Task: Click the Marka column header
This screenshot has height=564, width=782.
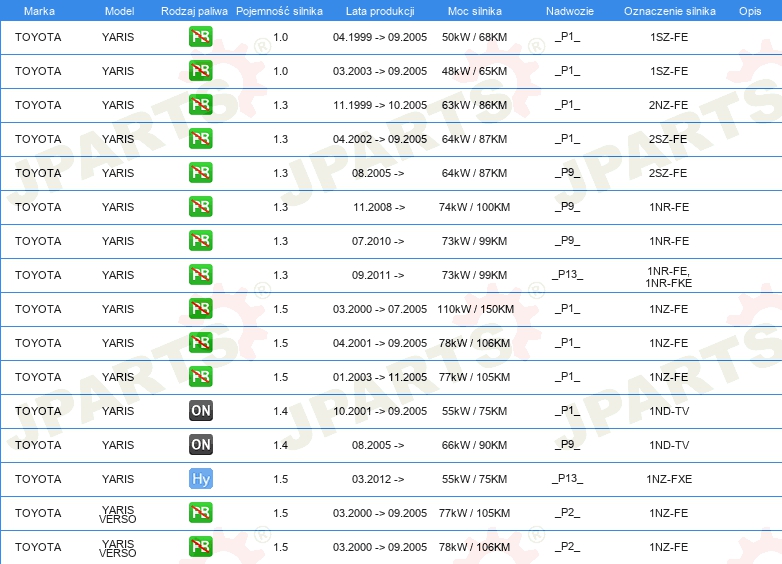Action: coord(39,11)
